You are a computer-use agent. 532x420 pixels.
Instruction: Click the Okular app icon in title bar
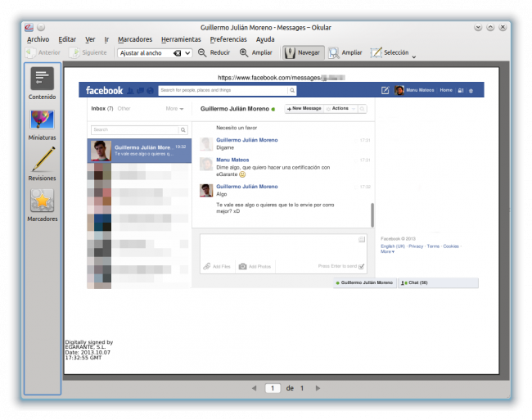click(29, 27)
